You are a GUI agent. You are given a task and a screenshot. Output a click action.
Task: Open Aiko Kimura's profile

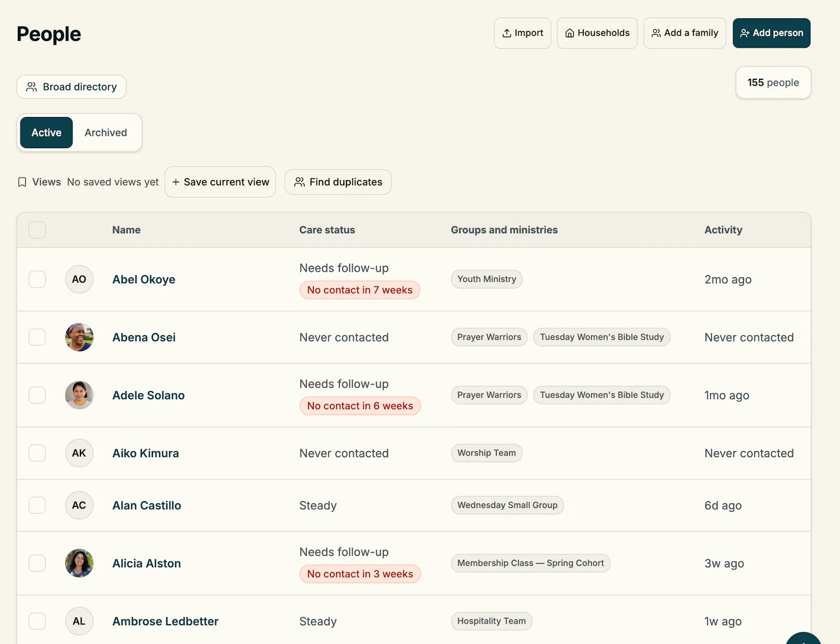[x=145, y=453]
